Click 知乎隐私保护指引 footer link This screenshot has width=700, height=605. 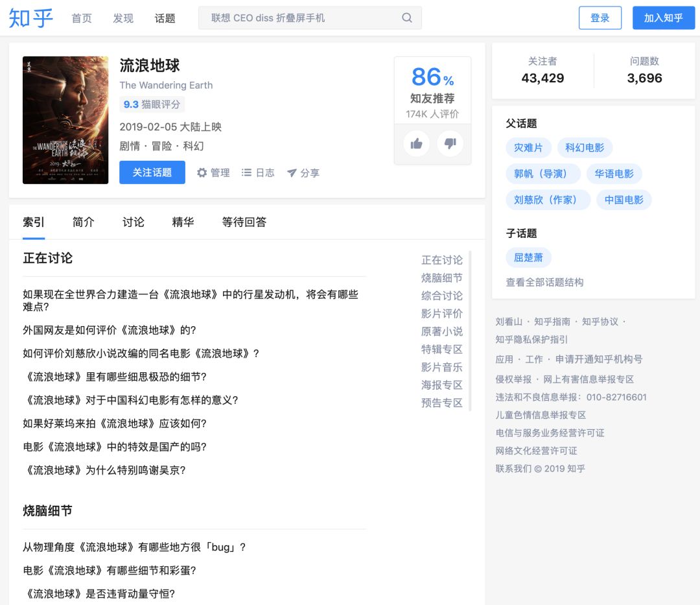531,339
